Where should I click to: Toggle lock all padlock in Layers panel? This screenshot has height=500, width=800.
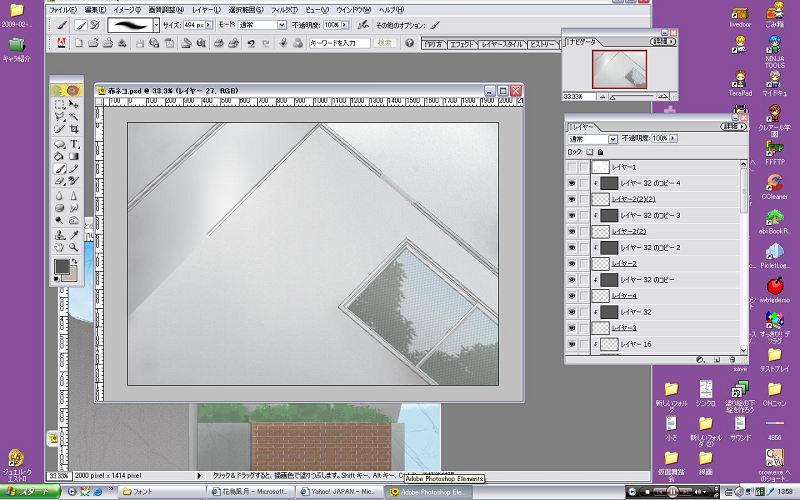601,152
